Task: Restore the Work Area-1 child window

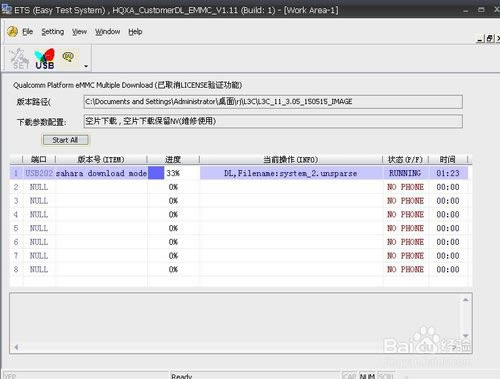Action: [490, 39]
